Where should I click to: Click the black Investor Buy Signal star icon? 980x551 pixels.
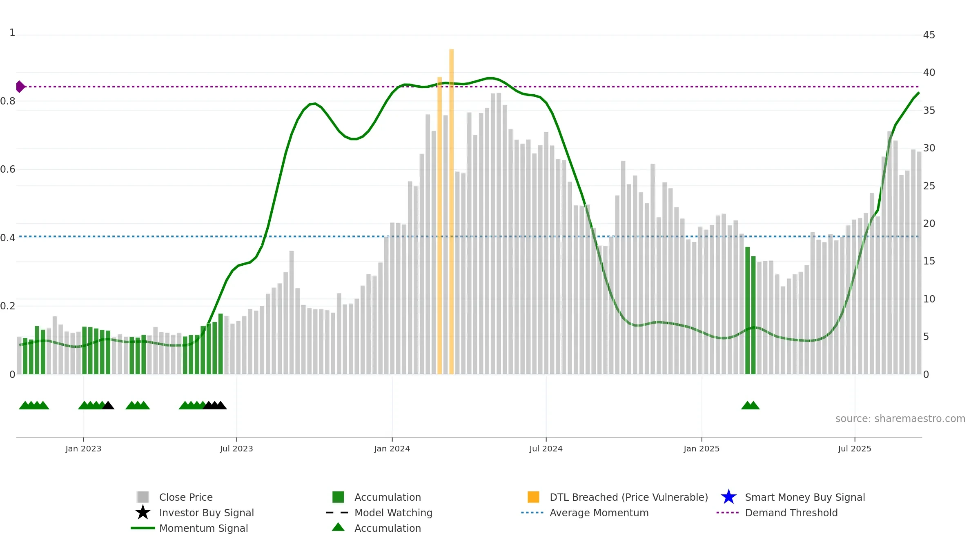tap(143, 513)
